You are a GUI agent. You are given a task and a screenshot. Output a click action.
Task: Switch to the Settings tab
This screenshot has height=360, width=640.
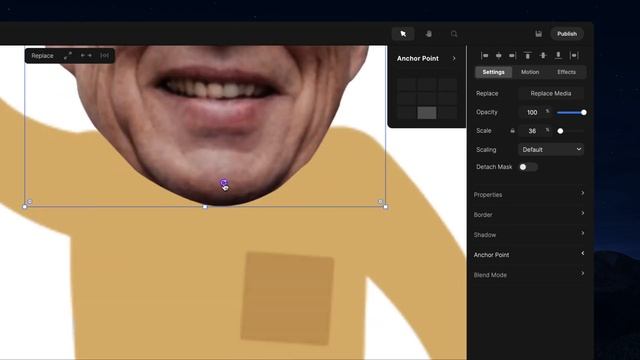tap(493, 72)
